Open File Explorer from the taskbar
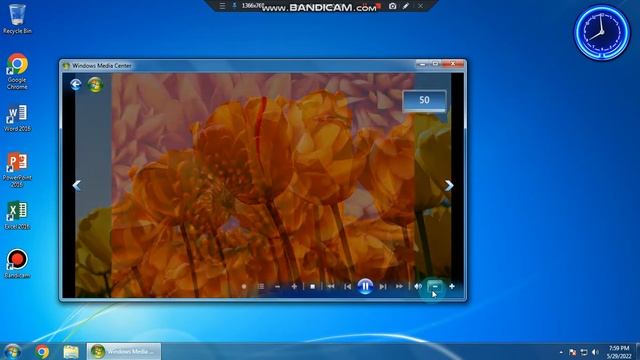640x360 pixels. (x=71, y=351)
